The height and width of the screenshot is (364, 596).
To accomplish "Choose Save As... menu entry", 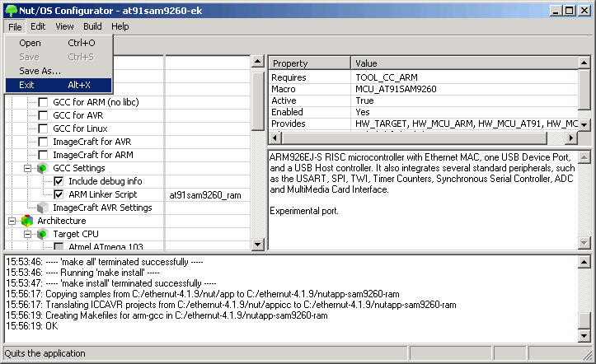I will [x=59, y=71].
